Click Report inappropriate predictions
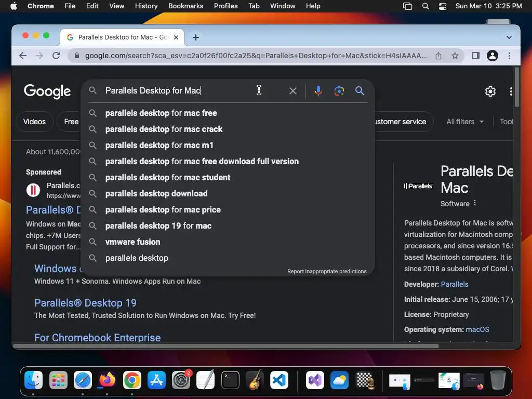The image size is (532, 399). tap(327, 271)
